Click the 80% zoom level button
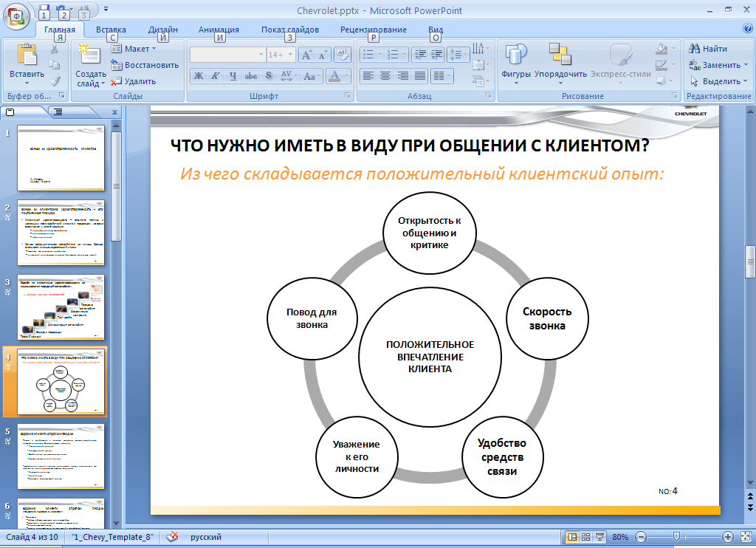 point(620,537)
